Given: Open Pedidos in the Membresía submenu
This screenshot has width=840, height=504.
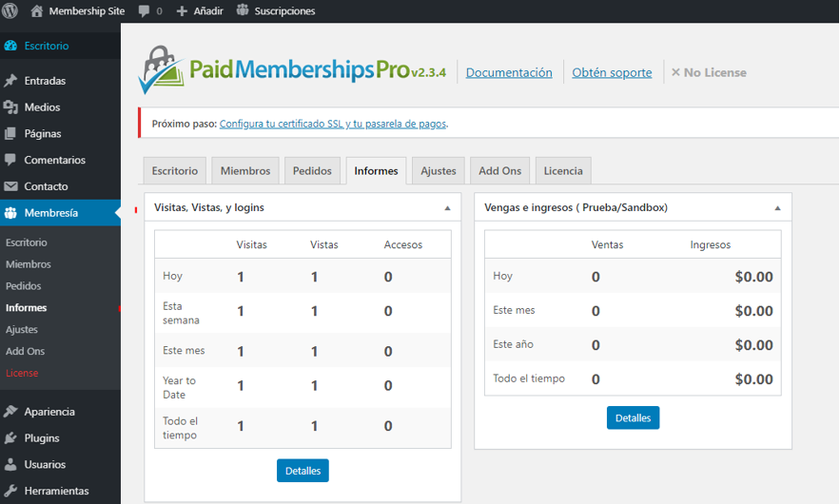Looking at the screenshot, I should click(23, 286).
